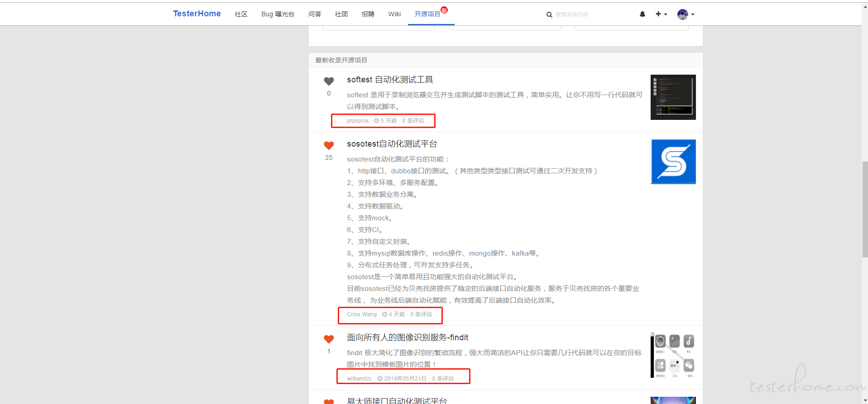Open the 社团 nav item
The image size is (868, 404).
pos(341,14)
